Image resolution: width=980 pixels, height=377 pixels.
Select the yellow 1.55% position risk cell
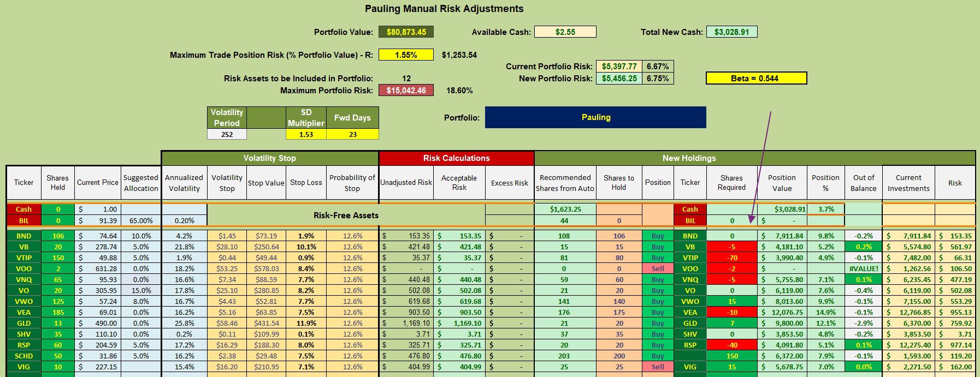point(406,55)
